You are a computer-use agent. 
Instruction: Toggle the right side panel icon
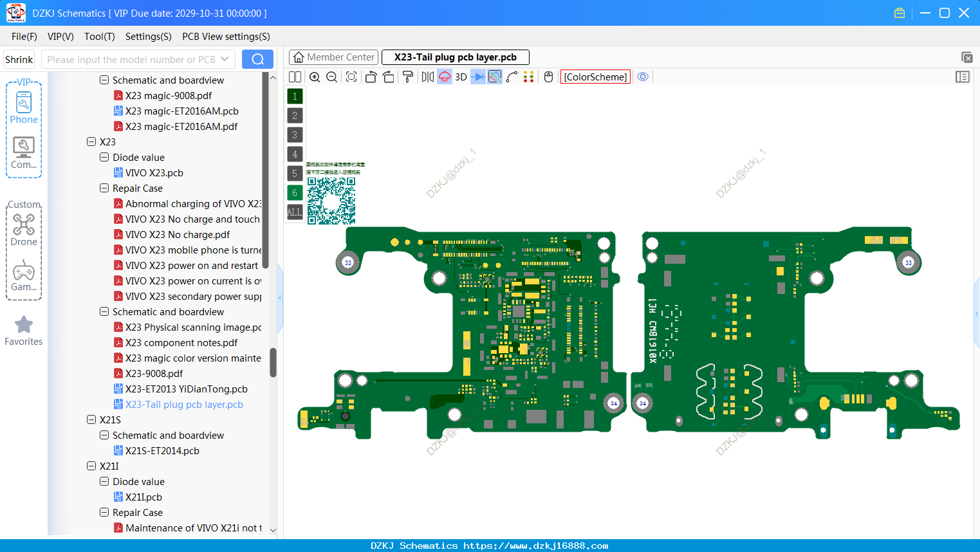[963, 77]
